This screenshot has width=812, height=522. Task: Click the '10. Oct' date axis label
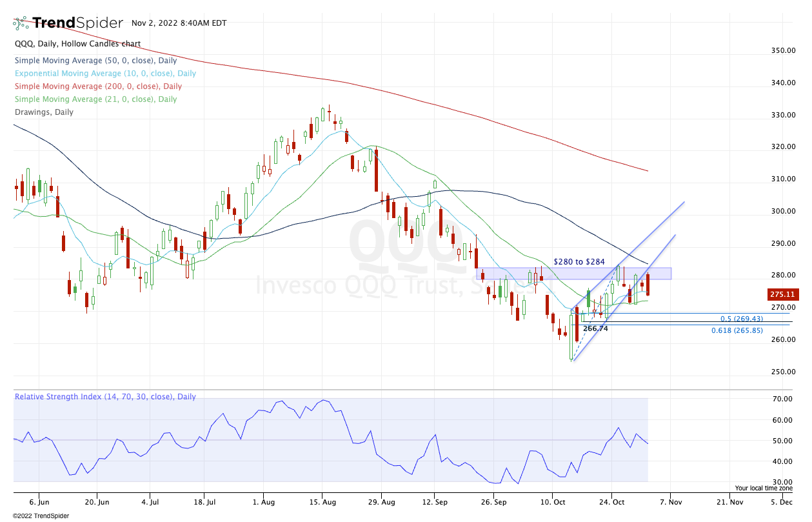pyautogui.click(x=552, y=501)
